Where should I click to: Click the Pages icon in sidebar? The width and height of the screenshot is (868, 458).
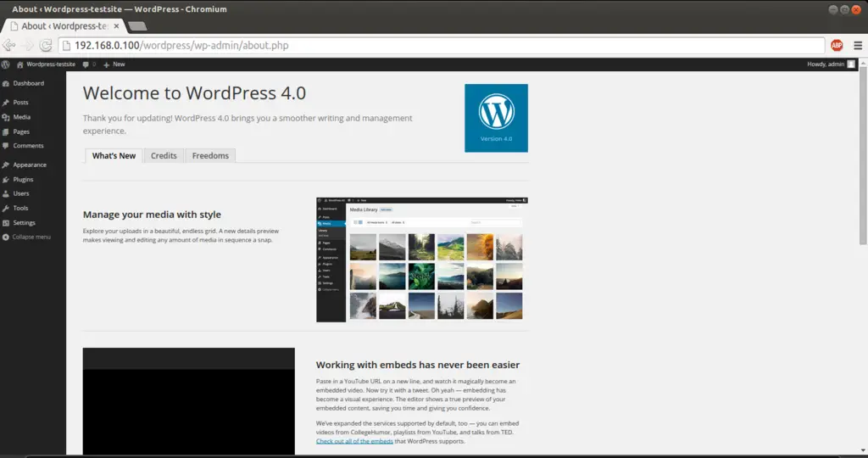6,131
